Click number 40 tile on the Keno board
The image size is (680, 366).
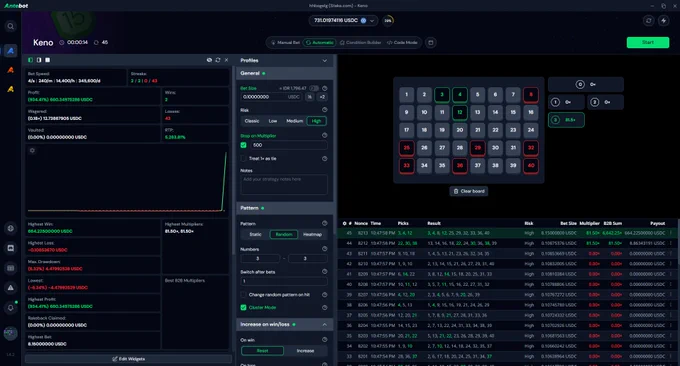pyautogui.click(x=531, y=165)
